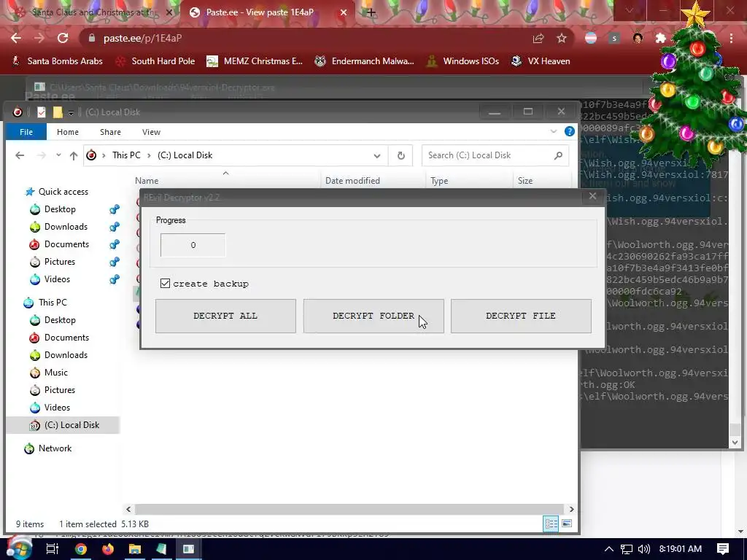Viewport: 747px width, 560px height.
Task: Bookmark this page with star icon
Action: [x=562, y=38]
